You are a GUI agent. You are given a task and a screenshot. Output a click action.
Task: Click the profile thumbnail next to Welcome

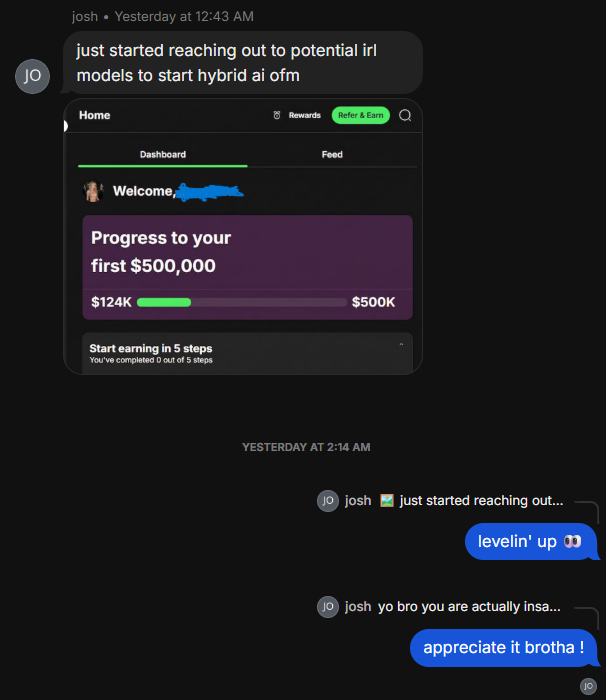point(93,191)
